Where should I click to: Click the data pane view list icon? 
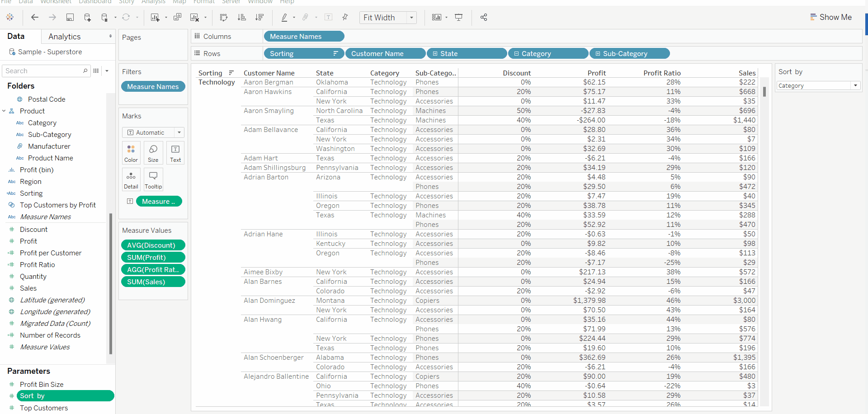coord(96,71)
